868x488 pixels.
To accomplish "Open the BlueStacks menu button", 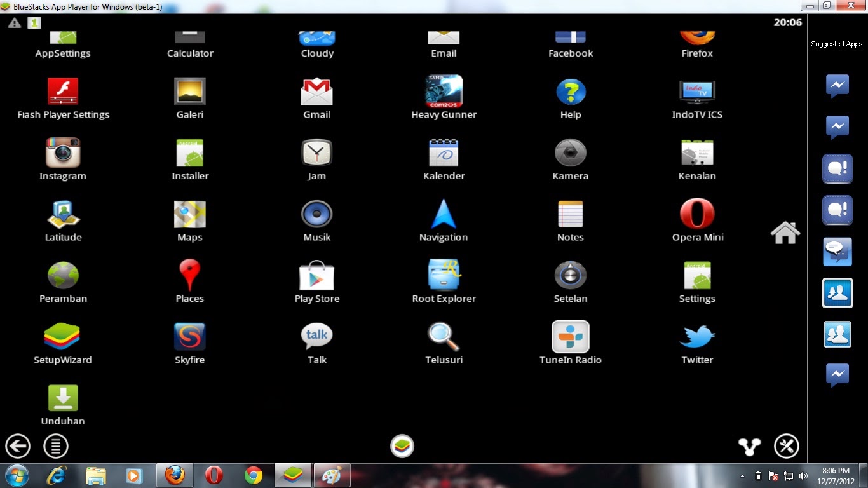I will pos(56,446).
